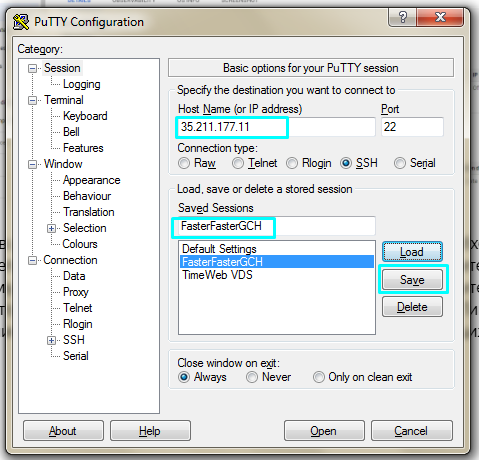The height and width of the screenshot is (460, 479).
Task: Click the question mark help button
Action: (403, 17)
